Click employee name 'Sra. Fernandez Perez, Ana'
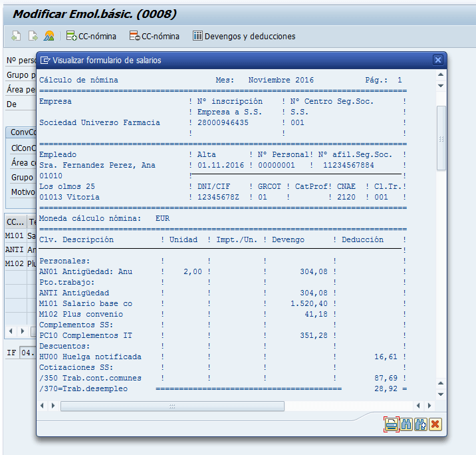The width and height of the screenshot is (476, 455). pyautogui.click(x=97, y=165)
